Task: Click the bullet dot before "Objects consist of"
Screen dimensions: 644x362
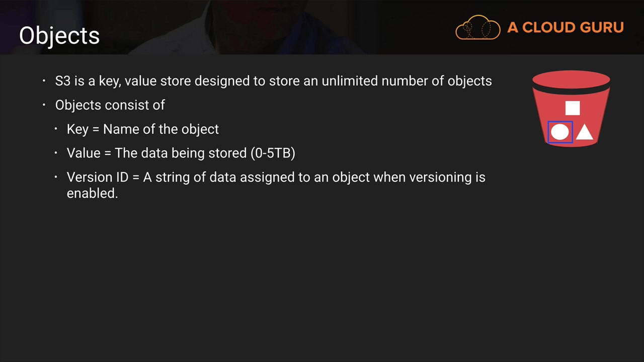Action: click(44, 105)
